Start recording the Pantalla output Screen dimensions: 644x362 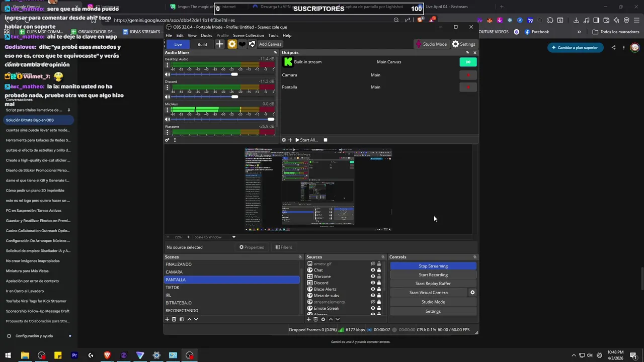(x=468, y=87)
